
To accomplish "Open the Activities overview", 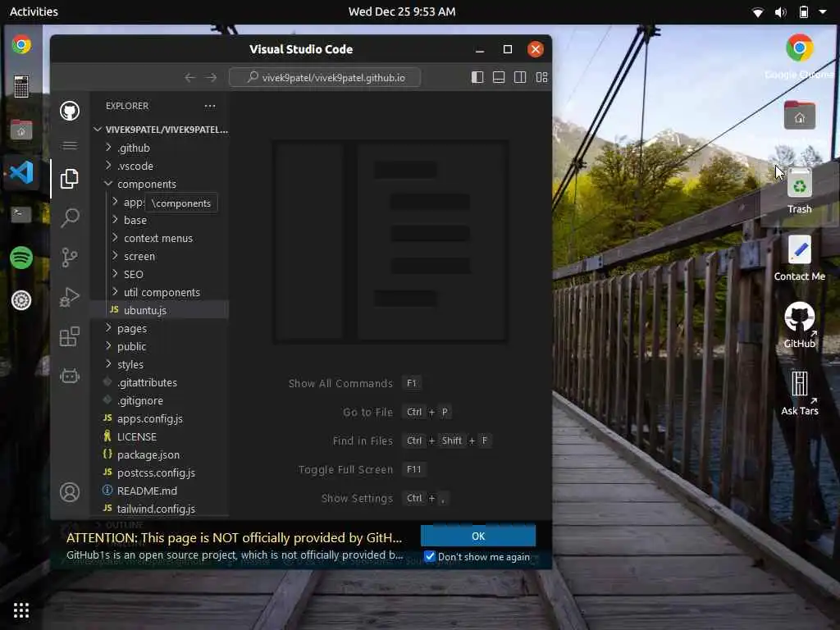I will coord(34,11).
